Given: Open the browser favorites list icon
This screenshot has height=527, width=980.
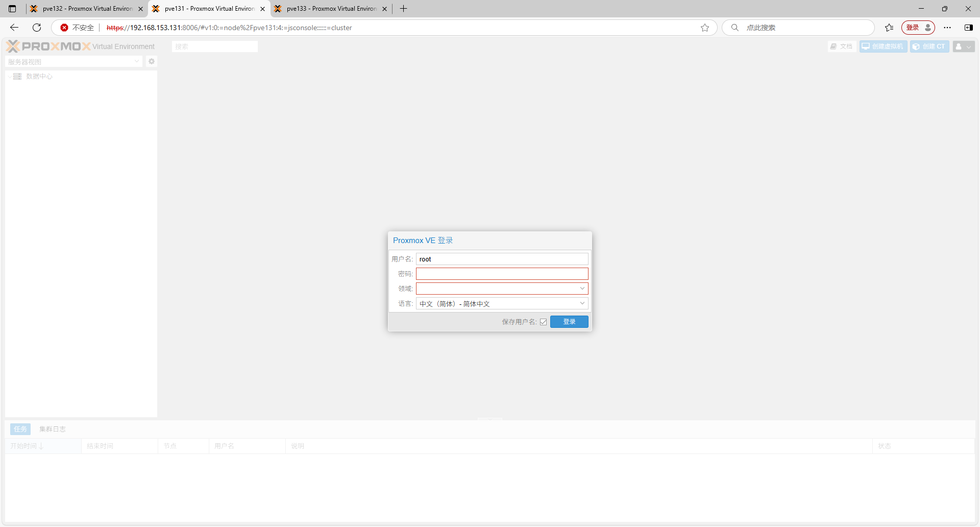Looking at the screenshot, I should point(889,28).
